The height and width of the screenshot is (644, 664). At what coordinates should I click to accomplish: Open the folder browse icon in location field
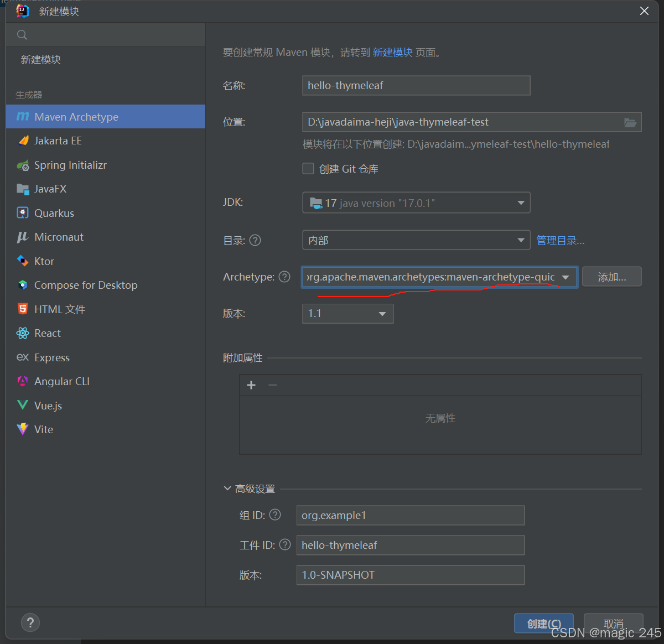pos(630,122)
